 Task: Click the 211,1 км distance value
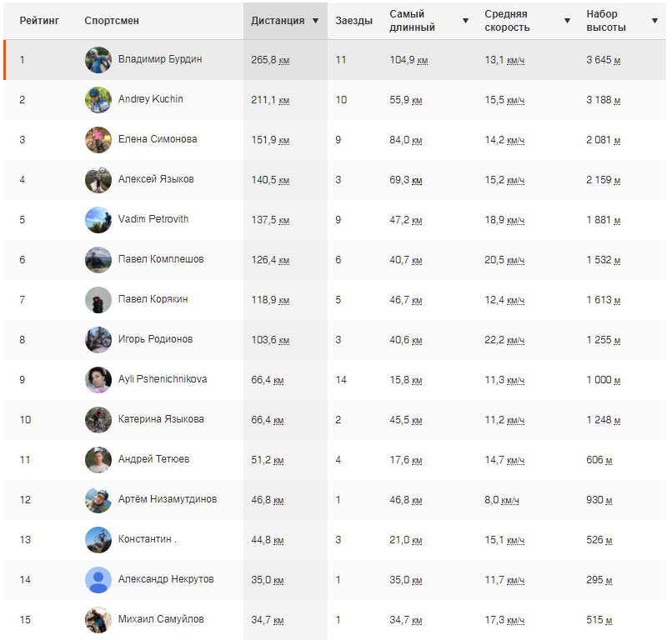tap(270, 100)
